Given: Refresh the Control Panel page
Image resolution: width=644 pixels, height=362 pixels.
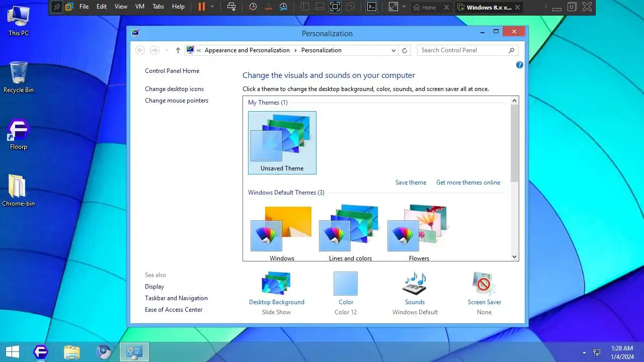Looking at the screenshot, I should pos(405,50).
